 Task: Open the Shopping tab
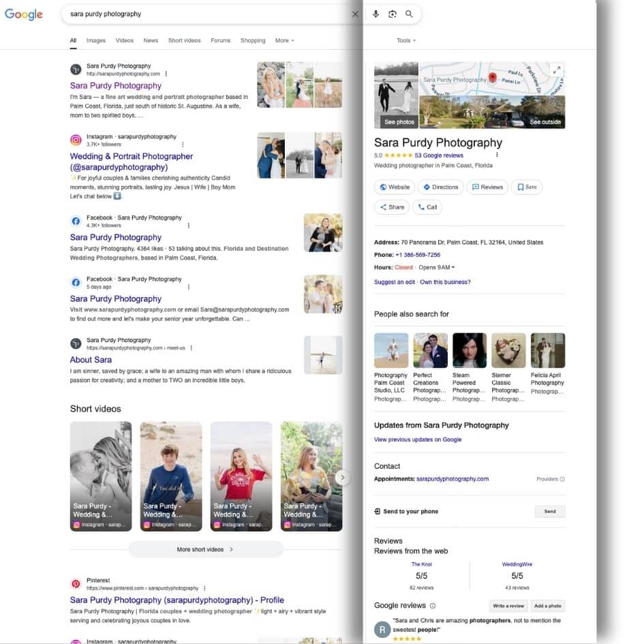point(253,40)
